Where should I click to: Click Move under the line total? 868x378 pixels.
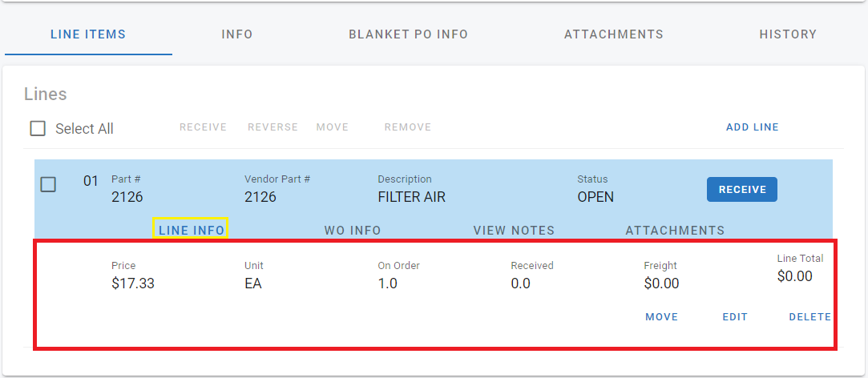coord(661,317)
